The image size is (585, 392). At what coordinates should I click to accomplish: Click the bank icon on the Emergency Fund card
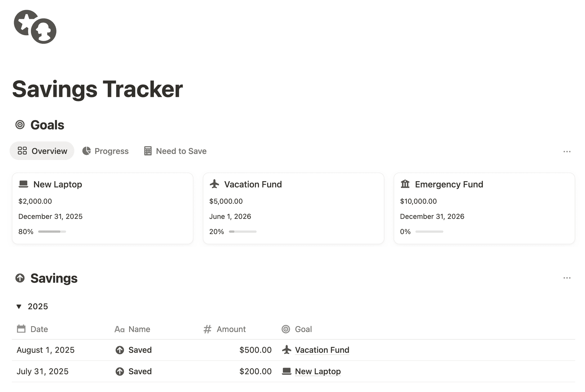[x=404, y=184]
